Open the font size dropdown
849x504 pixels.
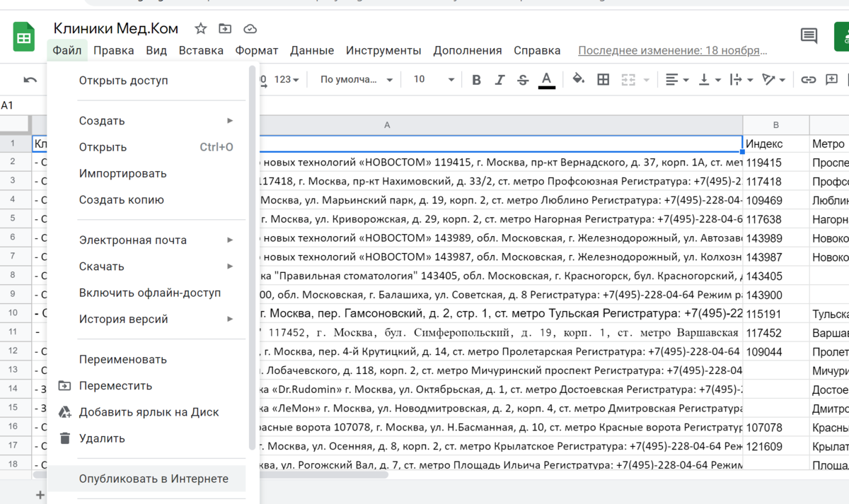434,80
